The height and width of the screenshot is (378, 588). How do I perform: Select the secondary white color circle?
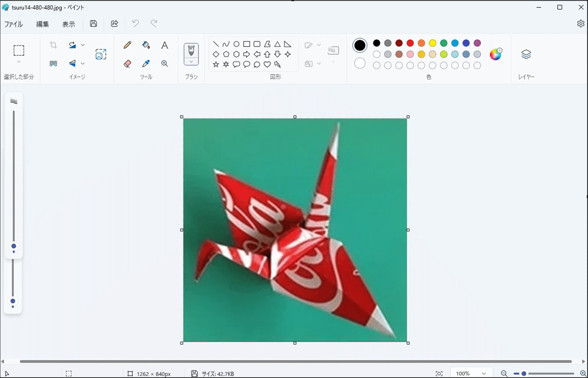[360, 63]
